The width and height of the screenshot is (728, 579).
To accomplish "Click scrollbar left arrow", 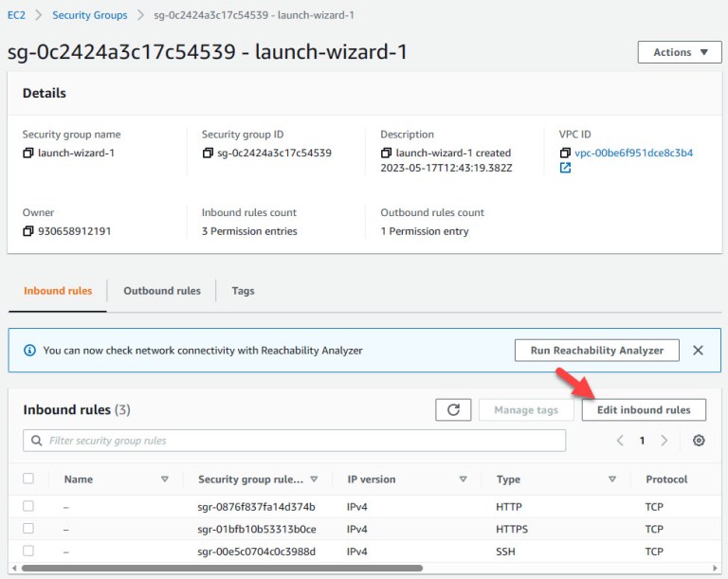I will 14,568.
